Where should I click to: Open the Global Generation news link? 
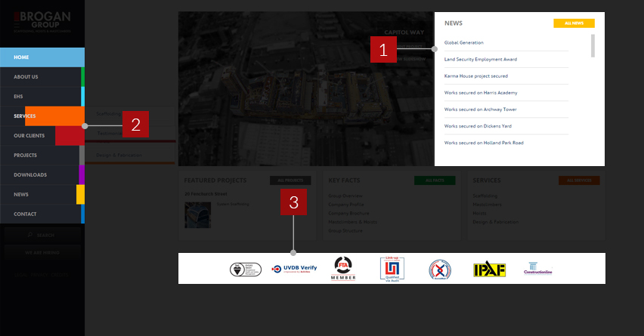pyautogui.click(x=464, y=42)
